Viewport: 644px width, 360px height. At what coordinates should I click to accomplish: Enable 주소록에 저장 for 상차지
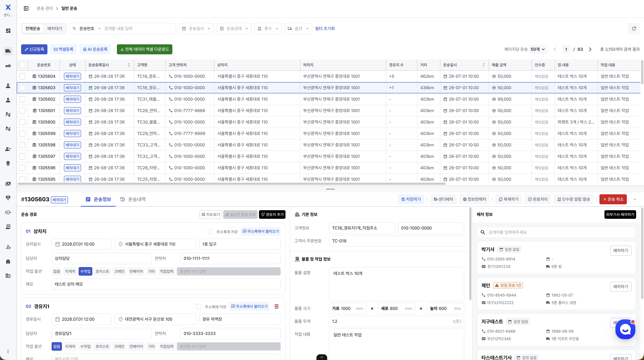pos(210,231)
